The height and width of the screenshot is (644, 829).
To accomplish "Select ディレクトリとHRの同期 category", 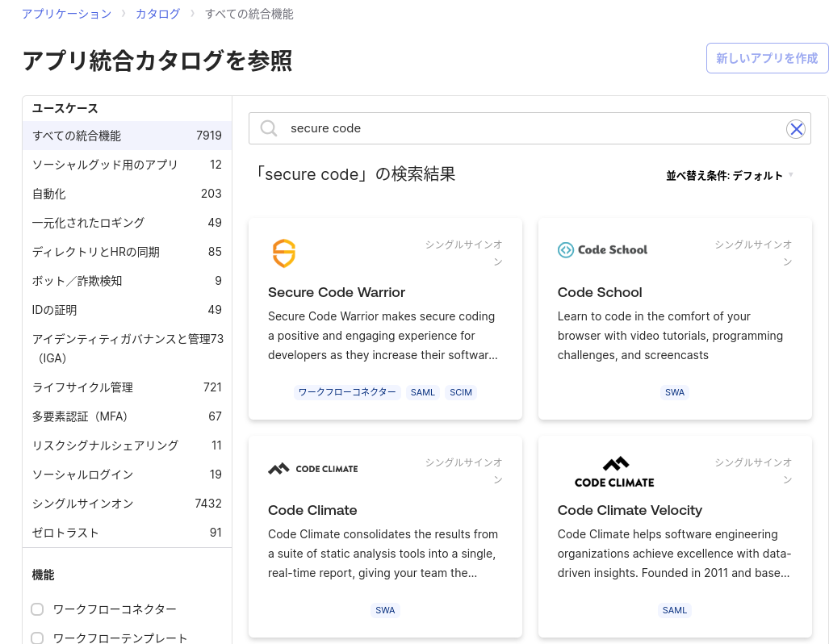I will (127, 253).
